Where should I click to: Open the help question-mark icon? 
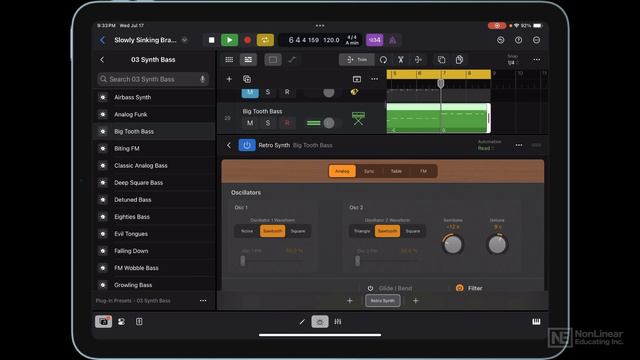tap(518, 40)
